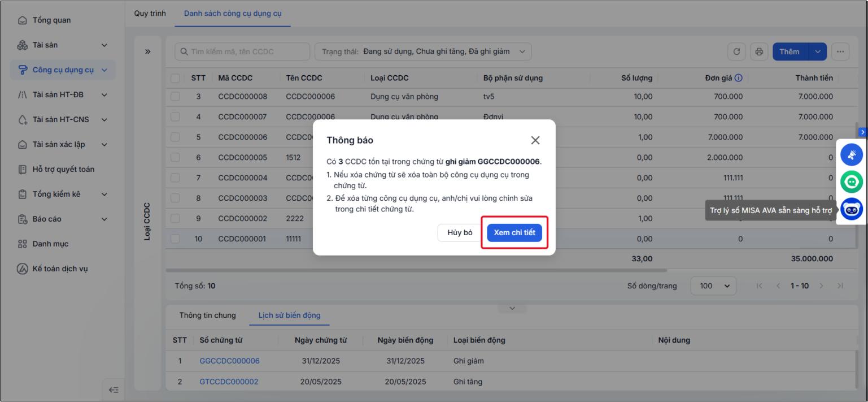Expand the Tổng kiểm kê chevron
Screen dimensions: 868x402
(x=104, y=194)
